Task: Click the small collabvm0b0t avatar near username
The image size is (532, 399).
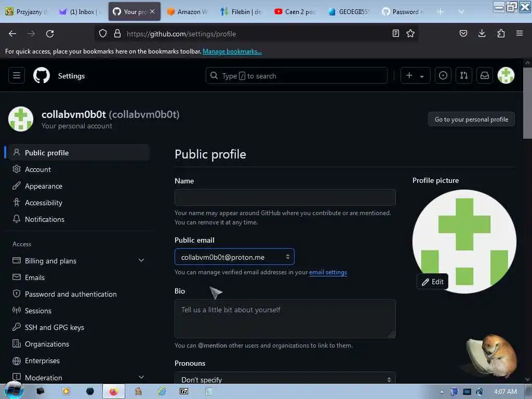Action: pyautogui.click(x=21, y=119)
